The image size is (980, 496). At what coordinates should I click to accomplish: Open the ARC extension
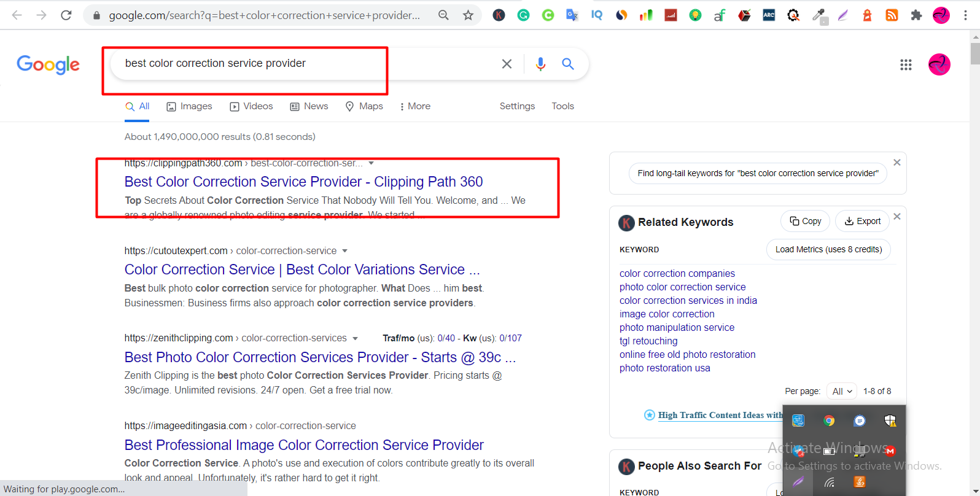pos(769,15)
